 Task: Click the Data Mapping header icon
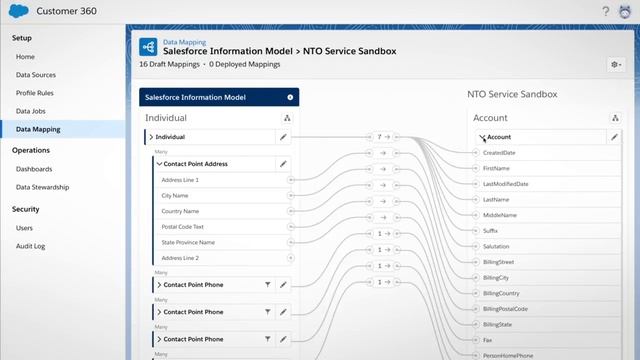point(148,47)
